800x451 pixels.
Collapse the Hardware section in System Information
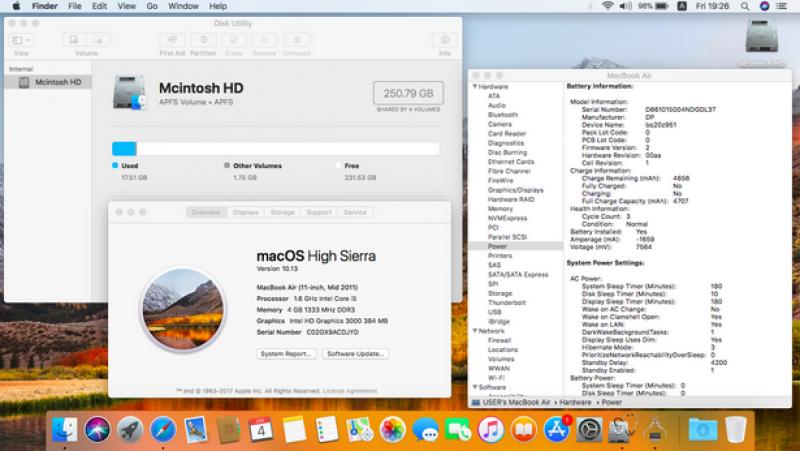point(475,87)
